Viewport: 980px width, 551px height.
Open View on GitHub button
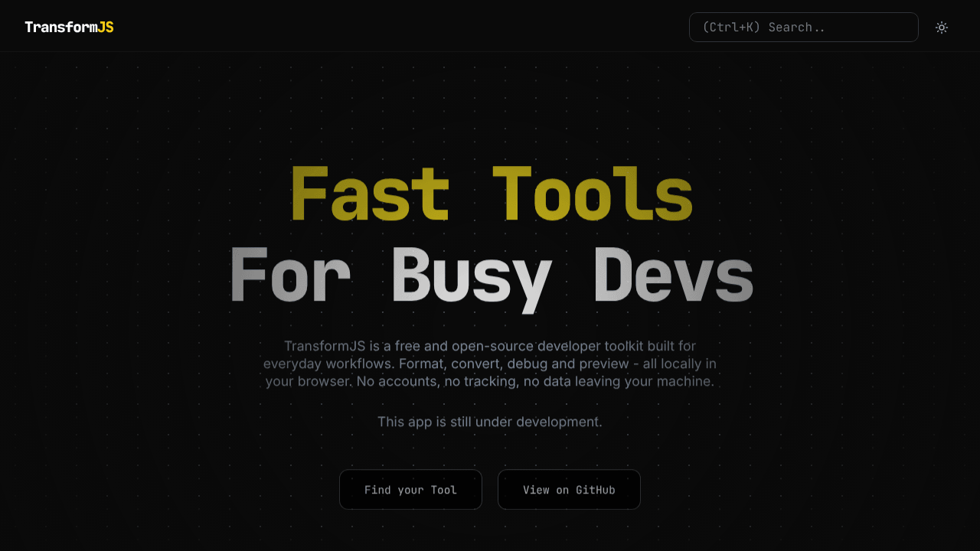(x=569, y=490)
